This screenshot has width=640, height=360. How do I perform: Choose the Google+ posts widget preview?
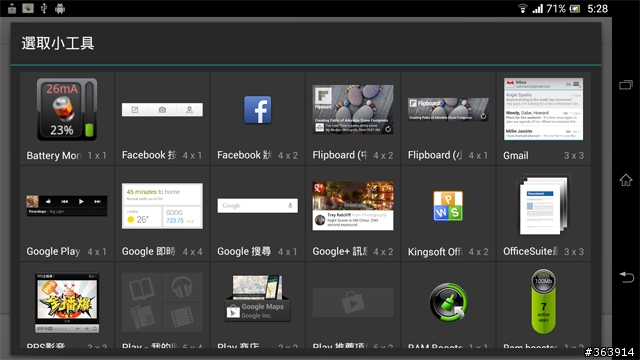[x=353, y=206]
